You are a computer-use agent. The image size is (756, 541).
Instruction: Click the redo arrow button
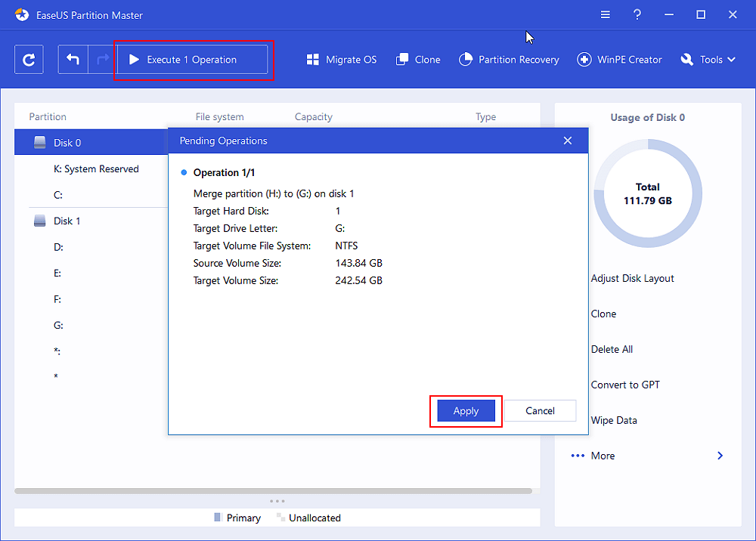point(102,60)
